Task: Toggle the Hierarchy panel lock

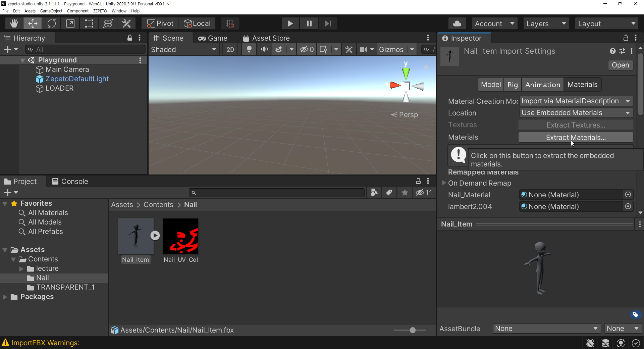Action: coord(130,38)
